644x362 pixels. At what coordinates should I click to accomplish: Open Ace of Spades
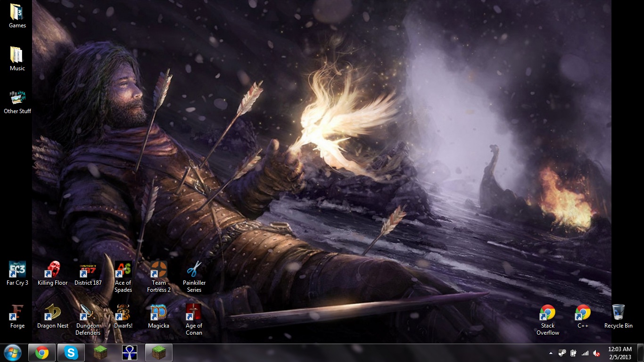pyautogui.click(x=123, y=271)
